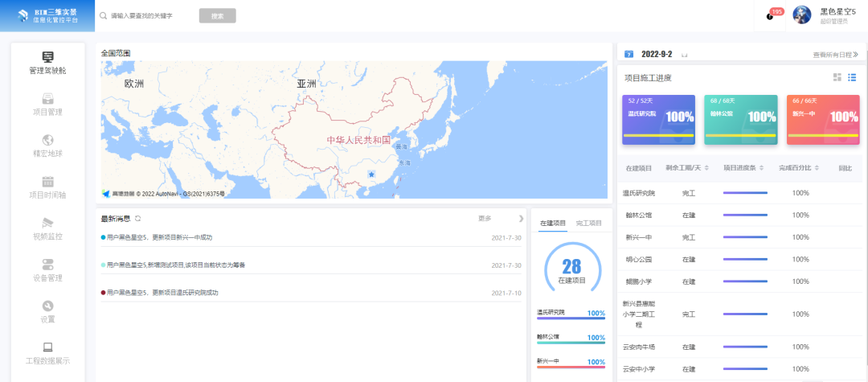Click the 搜索 button
Screen dimensions: 868x382
coord(218,16)
